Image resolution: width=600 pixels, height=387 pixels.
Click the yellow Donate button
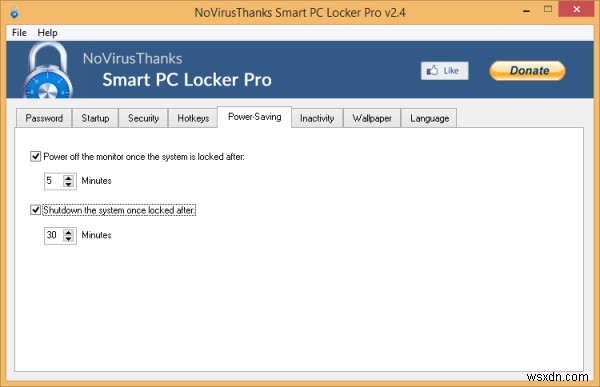coord(528,71)
